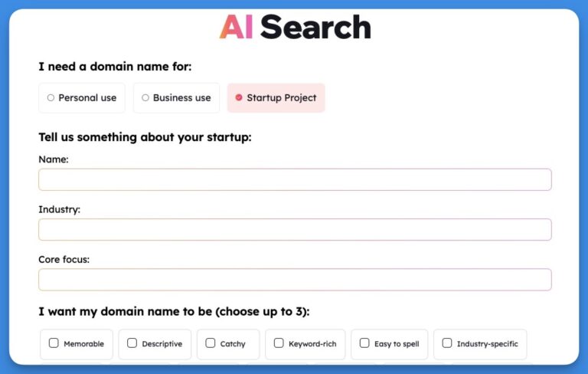Click the "Industry:" field label
The width and height of the screenshot is (588, 374).
tap(59, 209)
